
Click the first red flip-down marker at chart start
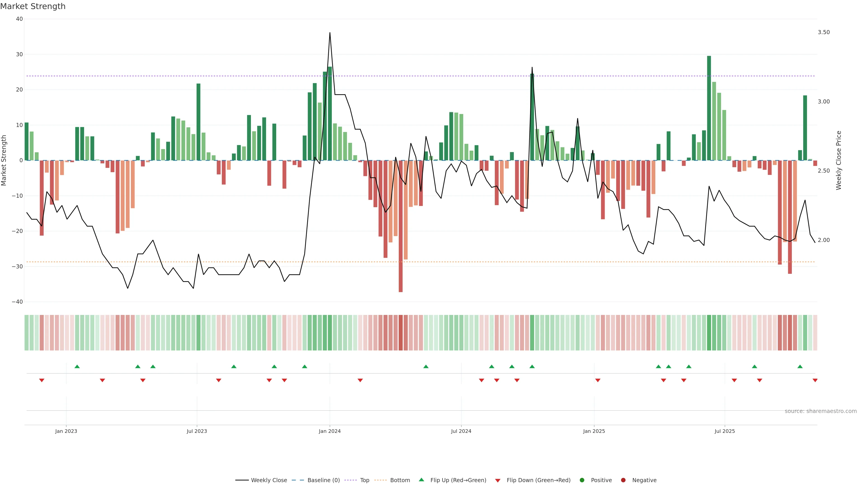tap(42, 380)
